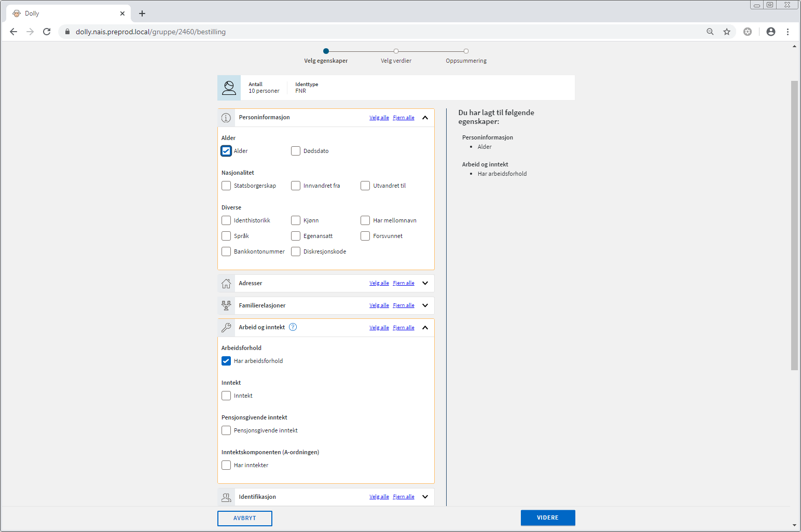Click Velg alle in Identifikasjon
This screenshot has height=532, width=801.
coord(379,497)
